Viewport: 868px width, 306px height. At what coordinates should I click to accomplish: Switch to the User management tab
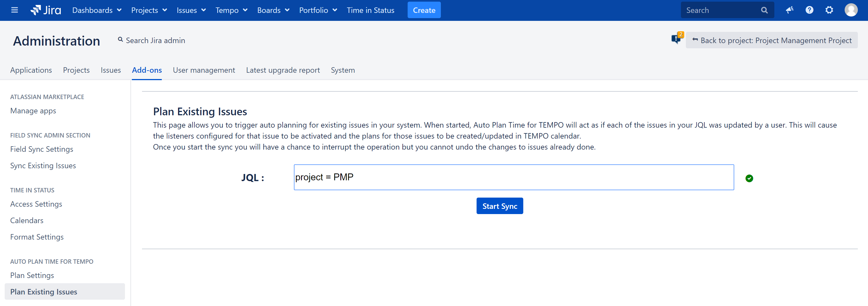[x=204, y=70]
